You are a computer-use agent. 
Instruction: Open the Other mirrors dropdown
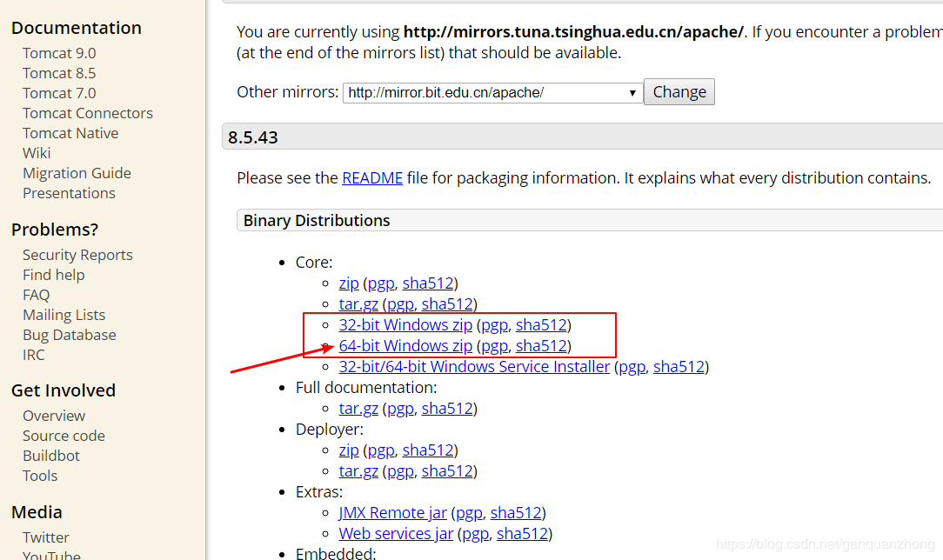pyautogui.click(x=492, y=93)
